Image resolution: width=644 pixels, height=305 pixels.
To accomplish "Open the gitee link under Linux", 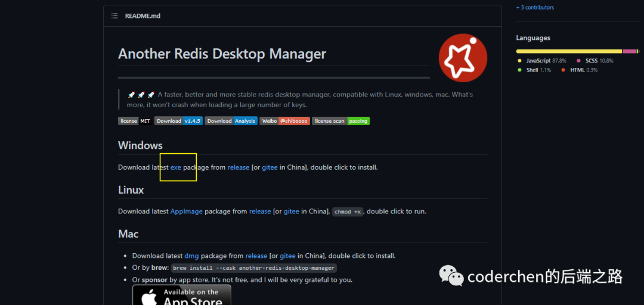I will coord(291,211).
